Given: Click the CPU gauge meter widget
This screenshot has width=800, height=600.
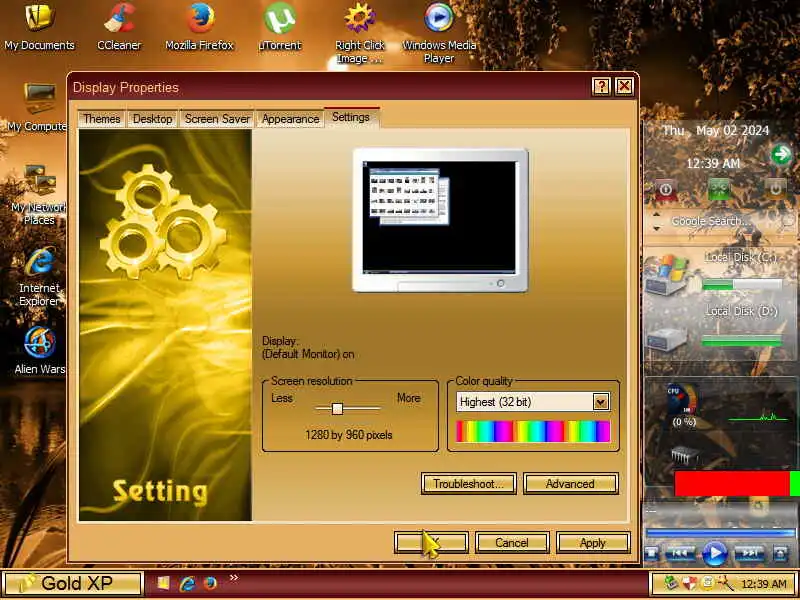Looking at the screenshot, I should click(684, 401).
